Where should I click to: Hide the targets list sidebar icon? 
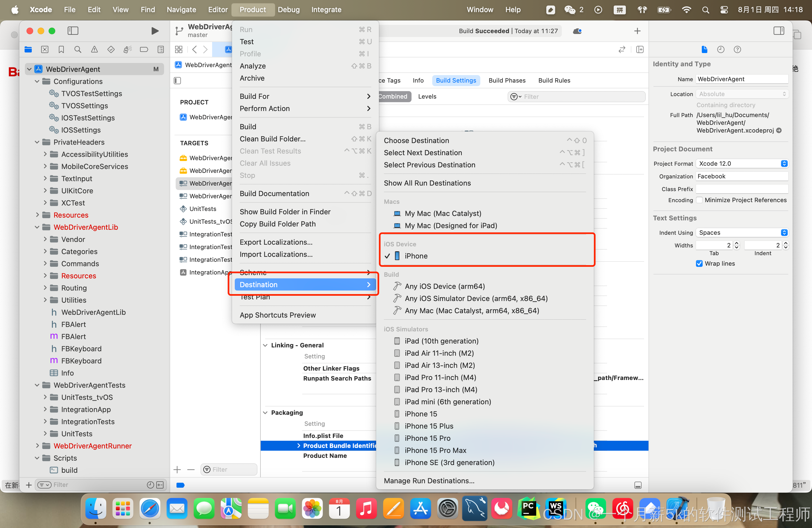177,80
